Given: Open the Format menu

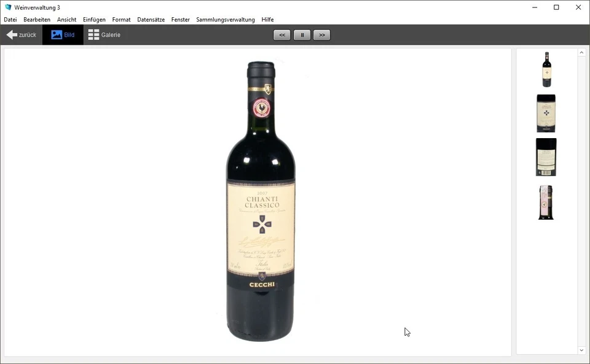Looking at the screenshot, I should (x=121, y=19).
